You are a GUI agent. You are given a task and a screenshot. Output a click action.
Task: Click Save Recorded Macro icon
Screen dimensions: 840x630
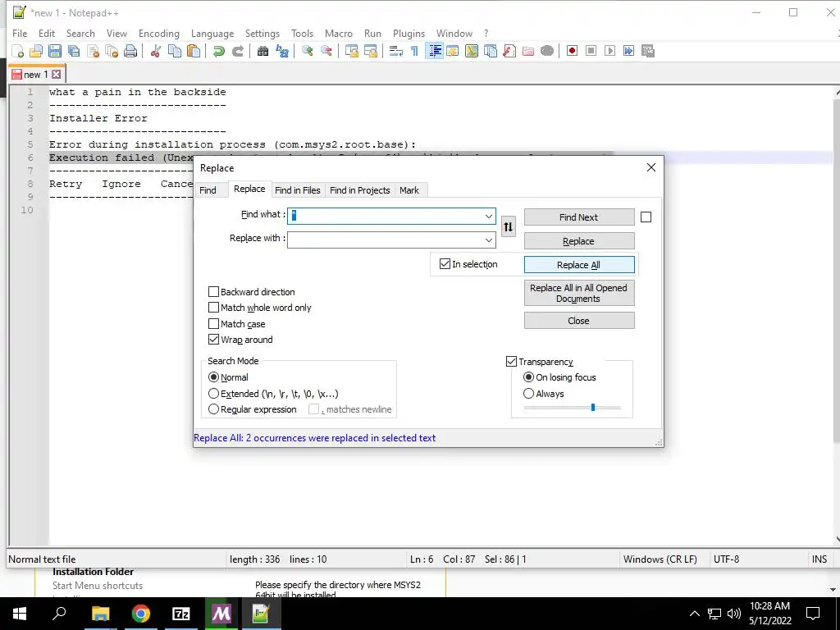click(648, 51)
